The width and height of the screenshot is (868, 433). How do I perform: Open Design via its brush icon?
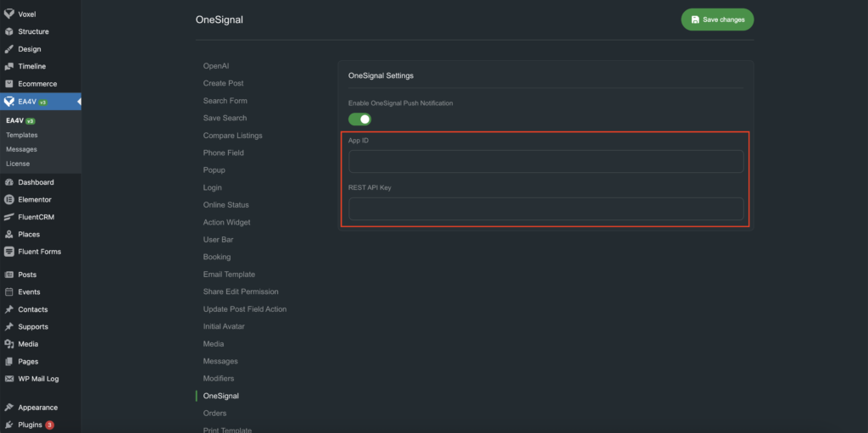pos(9,49)
